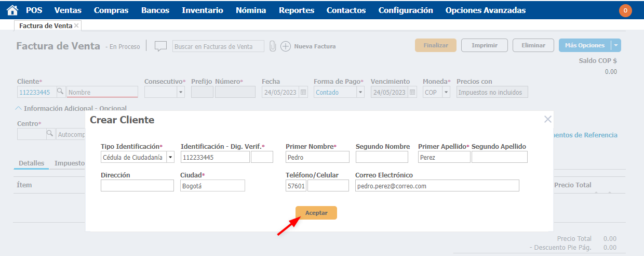Open the Inventario menu
This screenshot has height=256, width=644.
(202, 10)
